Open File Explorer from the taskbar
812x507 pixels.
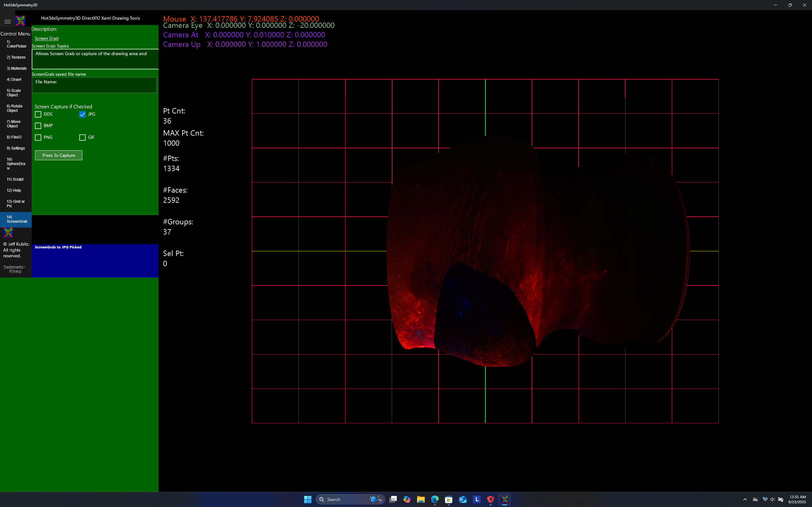421,499
